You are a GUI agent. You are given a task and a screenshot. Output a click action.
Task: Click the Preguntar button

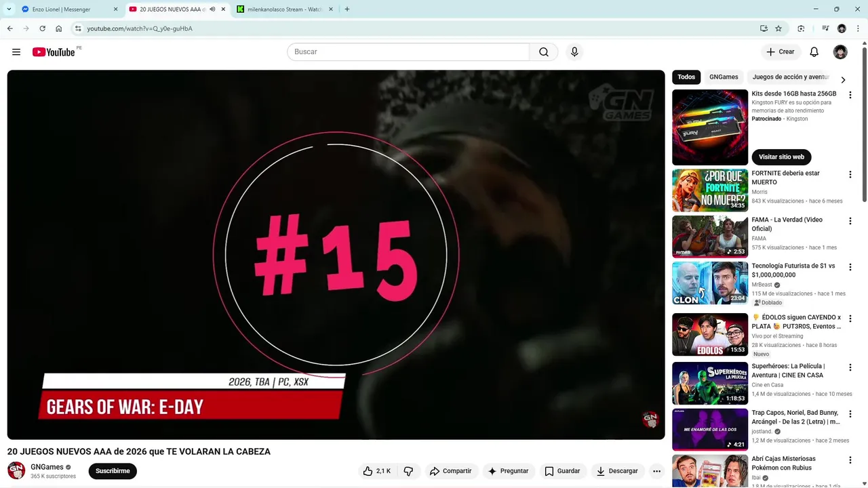[509, 471]
